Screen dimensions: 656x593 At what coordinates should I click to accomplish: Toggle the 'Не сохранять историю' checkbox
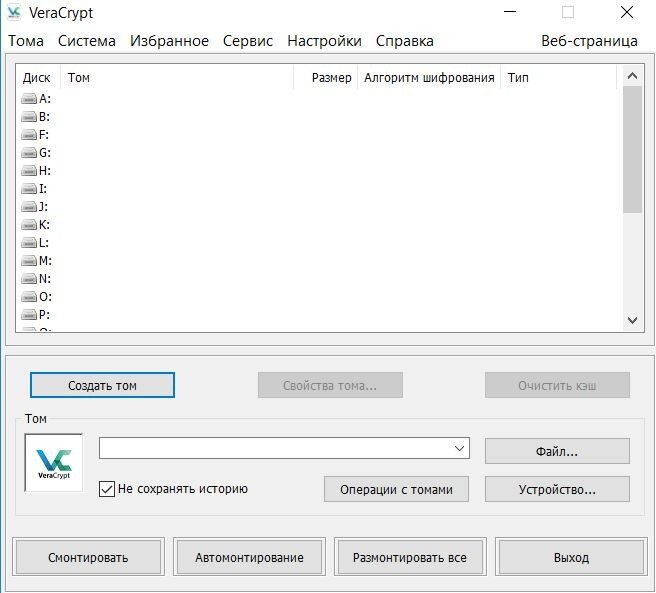107,489
